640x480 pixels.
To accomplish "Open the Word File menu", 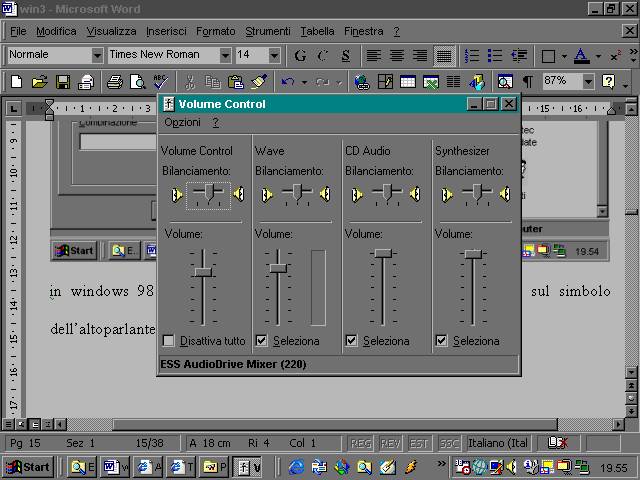I will (x=18, y=31).
